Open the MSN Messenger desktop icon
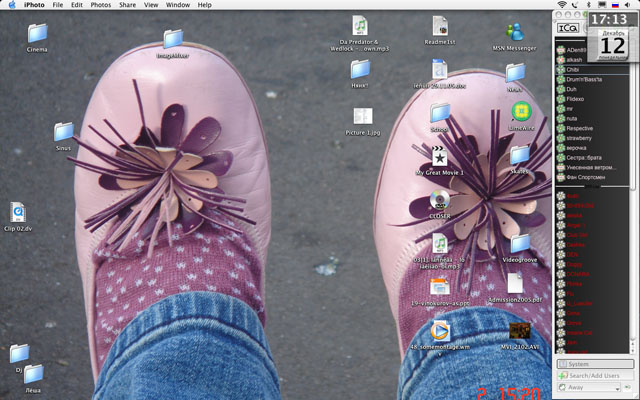The height and width of the screenshot is (400, 640). 515,31
